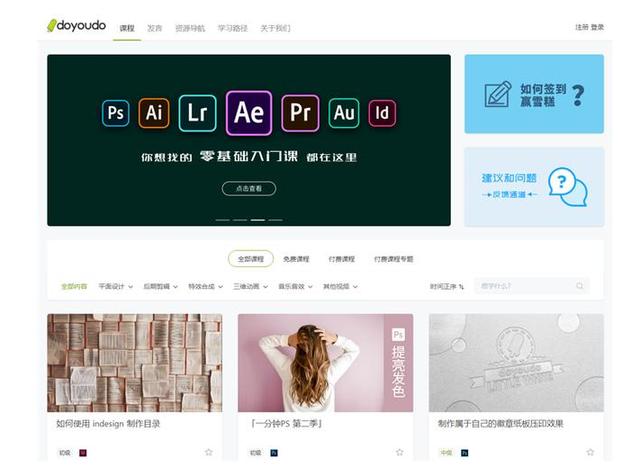Viewport: 640px width, 468px height.
Task: Expand the 音乐音效 dropdown
Action: 295,286
